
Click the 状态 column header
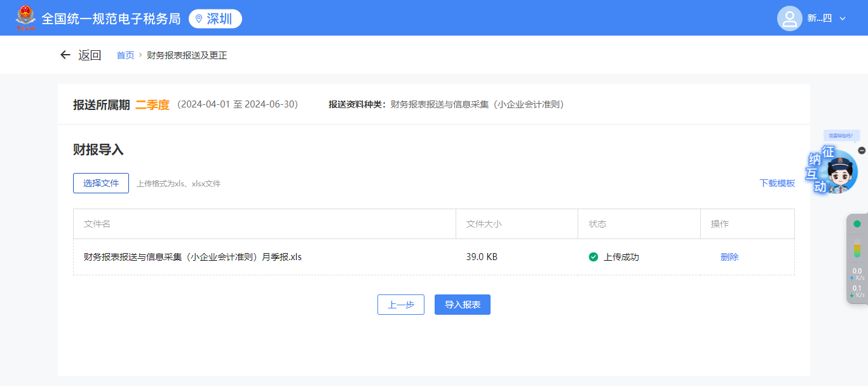pos(598,224)
